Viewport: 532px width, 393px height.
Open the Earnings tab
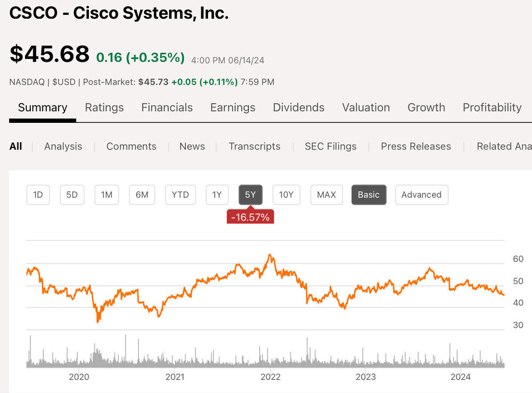pos(232,107)
